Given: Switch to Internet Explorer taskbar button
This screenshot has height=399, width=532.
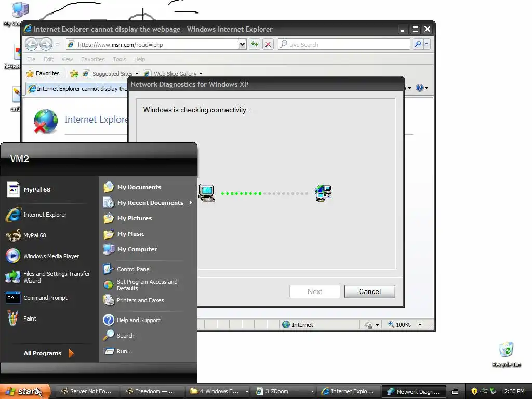Looking at the screenshot, I should 349,391.
